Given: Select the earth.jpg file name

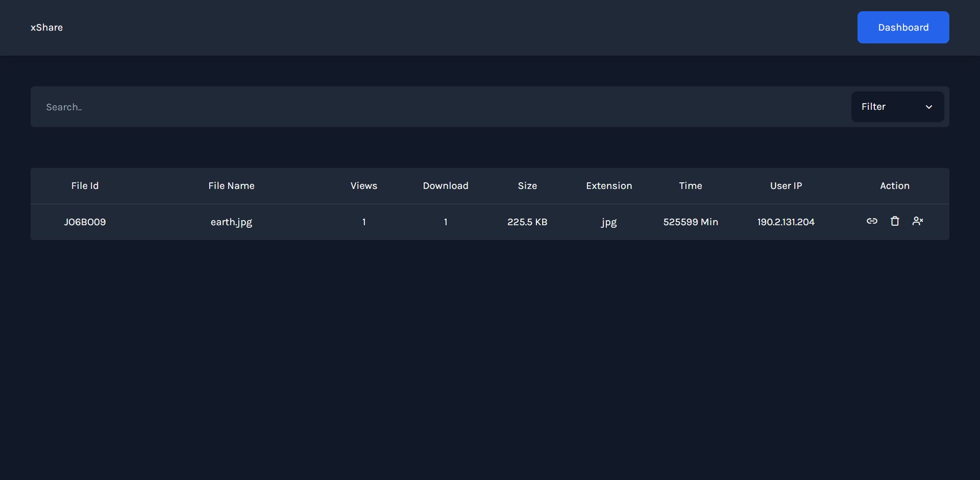Looking at the screenshot, I should 231,222.
